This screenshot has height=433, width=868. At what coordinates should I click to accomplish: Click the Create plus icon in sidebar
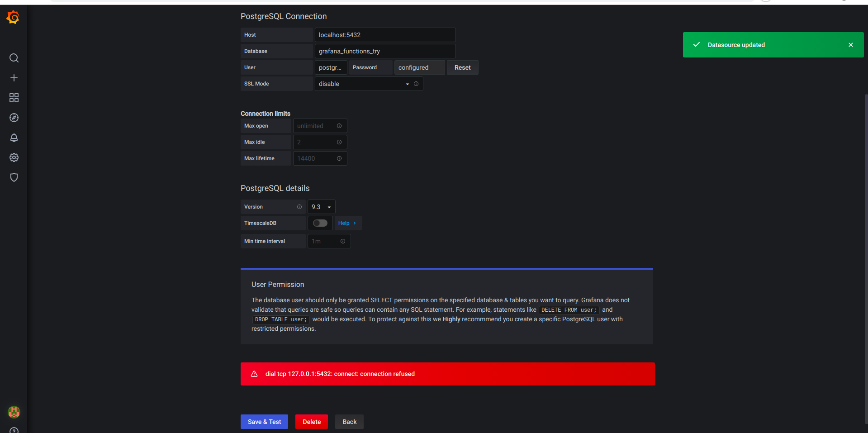(14, 78)
